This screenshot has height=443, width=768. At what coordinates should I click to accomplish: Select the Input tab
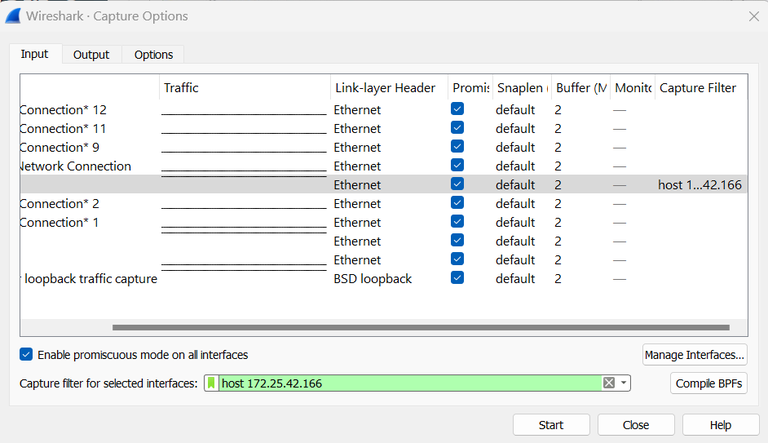(x=35, y=55)
